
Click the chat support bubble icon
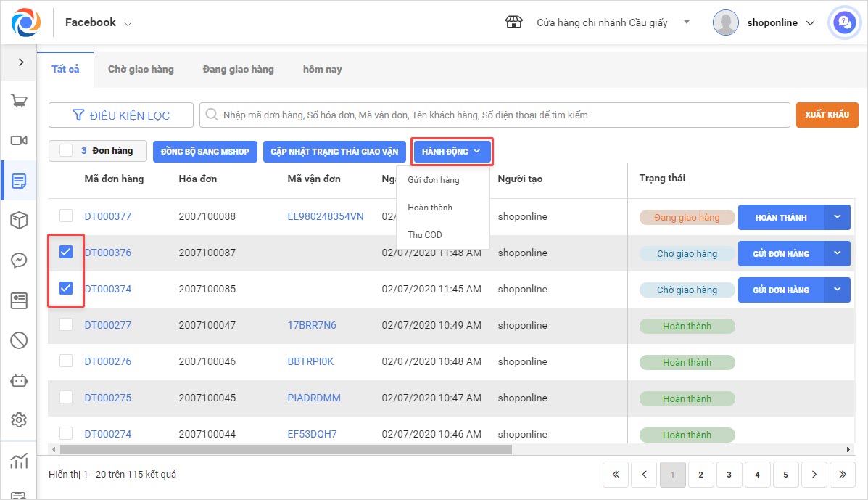click(x=843, y=22)
